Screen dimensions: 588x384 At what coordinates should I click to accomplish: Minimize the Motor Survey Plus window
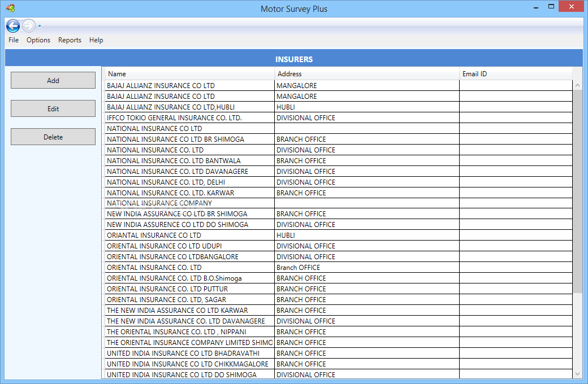536,7
